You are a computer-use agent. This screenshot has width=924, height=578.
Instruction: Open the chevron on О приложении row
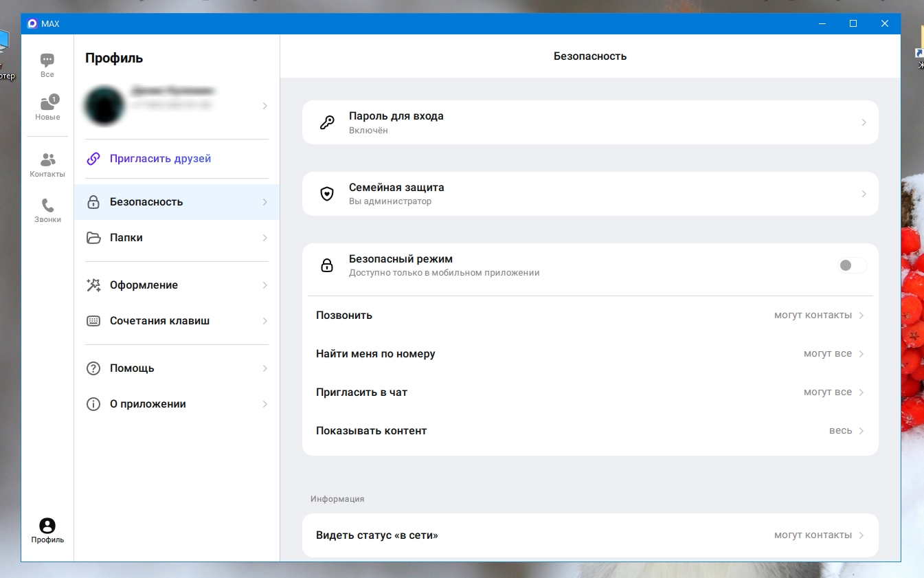pyautogui.click(x=265, y=404)
